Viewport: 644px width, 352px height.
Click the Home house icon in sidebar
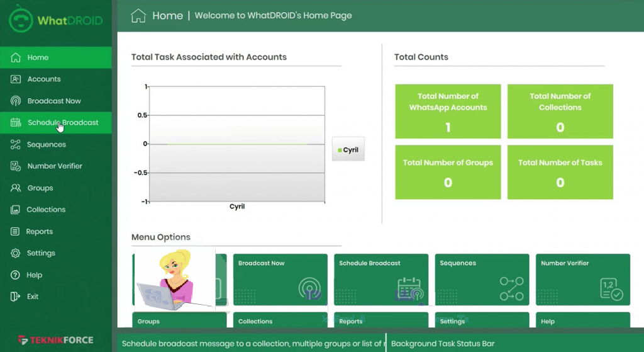[16, 57]
